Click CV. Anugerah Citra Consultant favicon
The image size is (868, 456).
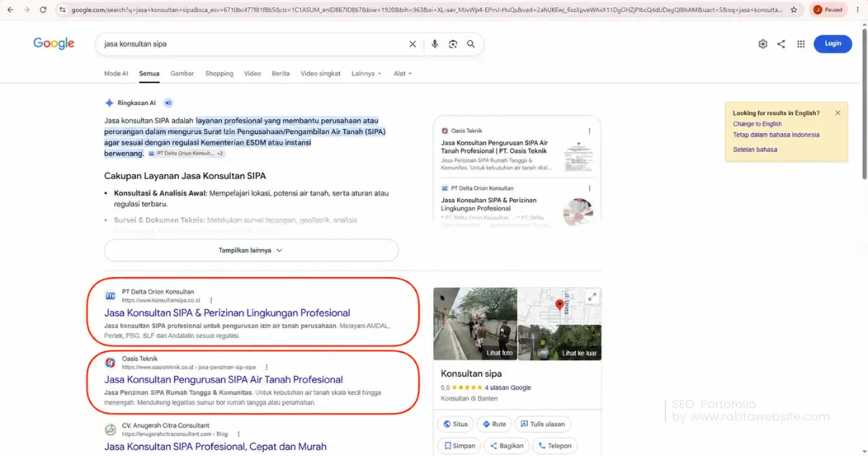(110, 429)
